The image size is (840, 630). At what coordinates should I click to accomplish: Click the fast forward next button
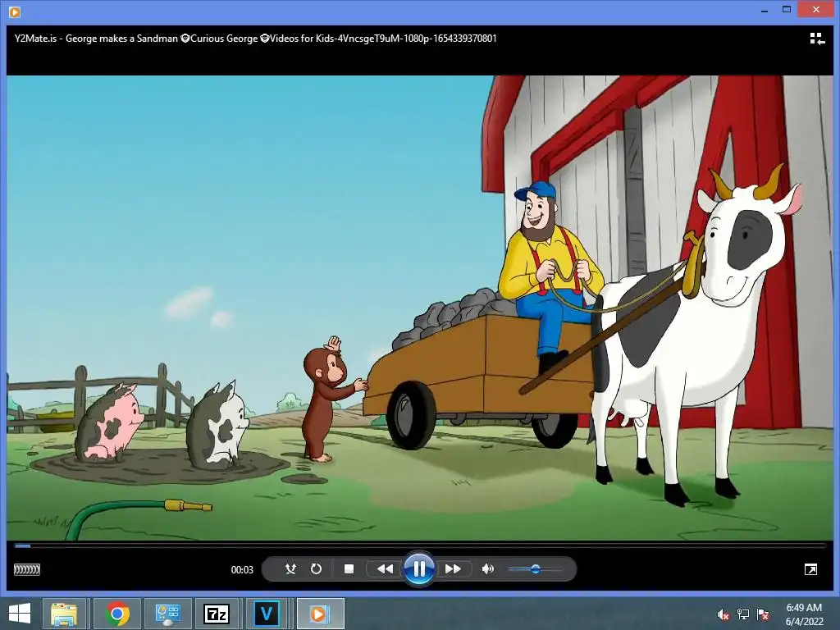coord(453,569)
